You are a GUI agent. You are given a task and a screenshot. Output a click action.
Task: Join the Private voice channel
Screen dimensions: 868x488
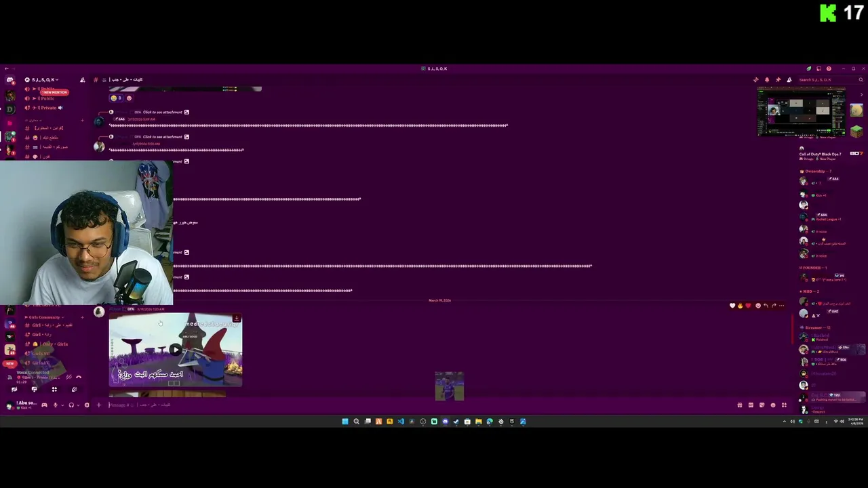tap(47, 108)
